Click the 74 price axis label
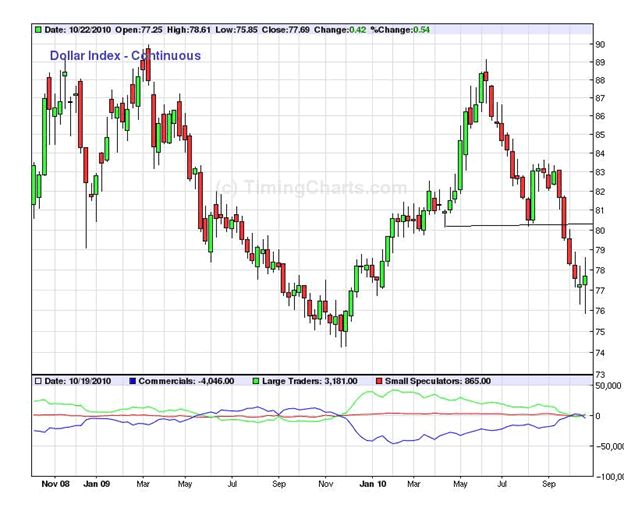625x506 pixels. [600, 353]
